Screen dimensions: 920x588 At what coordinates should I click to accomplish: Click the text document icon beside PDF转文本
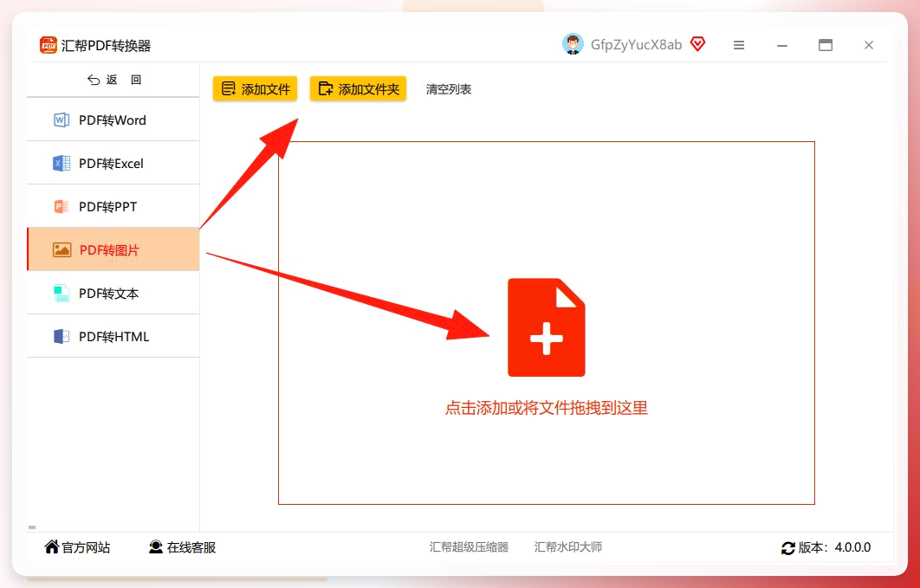point(61,293)
